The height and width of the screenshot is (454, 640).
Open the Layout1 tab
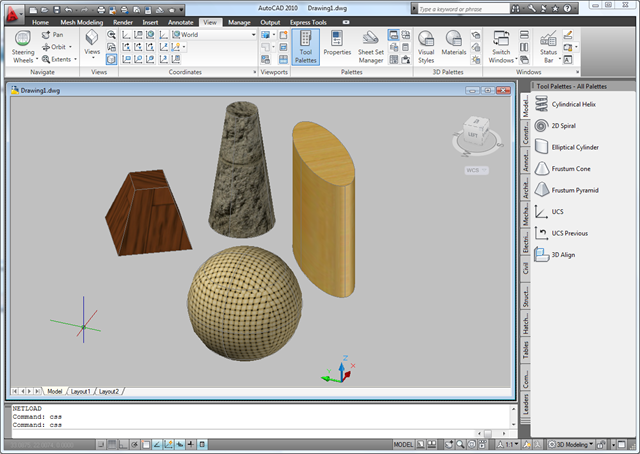point(80,391)
